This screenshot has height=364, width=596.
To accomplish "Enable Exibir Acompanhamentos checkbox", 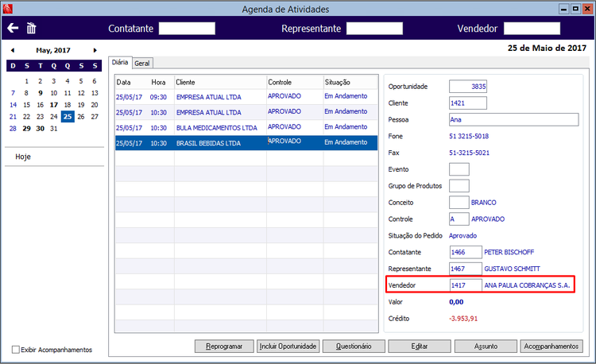I will pyautogui.click(x=16, y=350).
